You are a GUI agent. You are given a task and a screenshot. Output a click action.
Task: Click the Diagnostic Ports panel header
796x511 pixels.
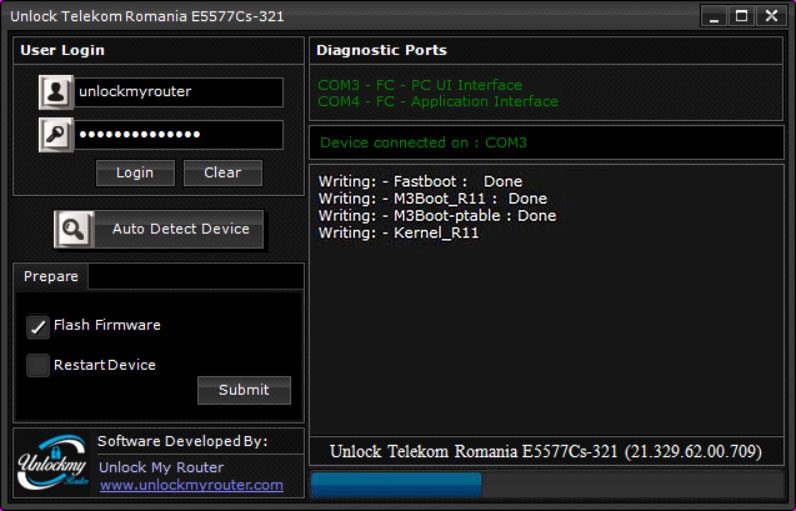(546, 50)
